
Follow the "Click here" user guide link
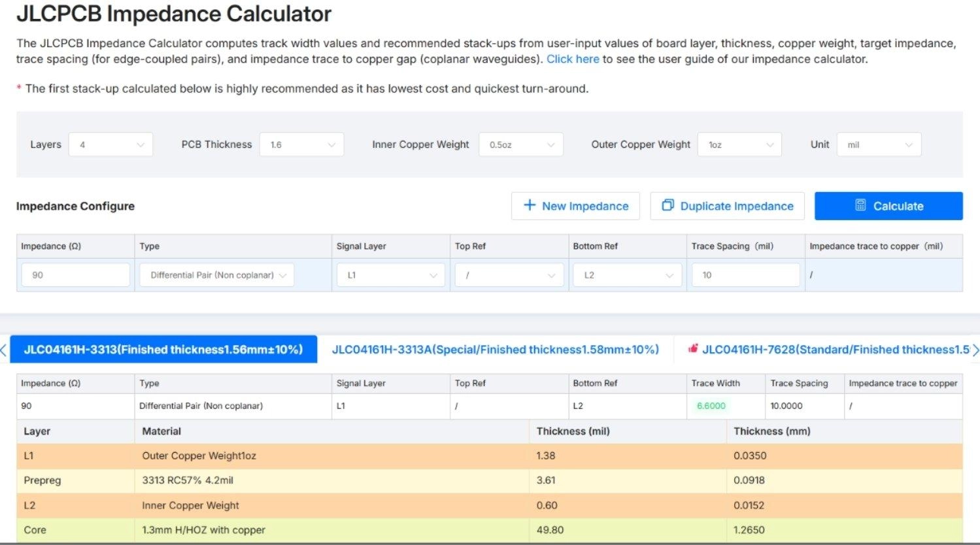click(x=573, y=59)
